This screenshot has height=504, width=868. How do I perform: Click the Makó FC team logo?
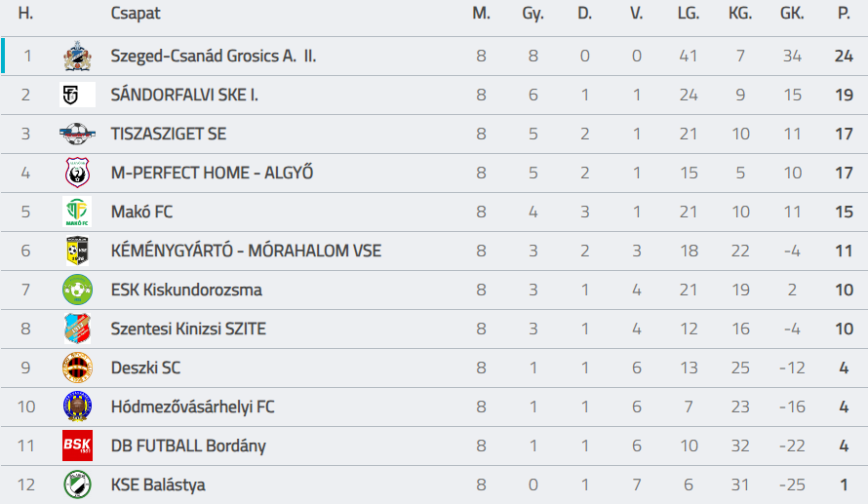[77, 212]
